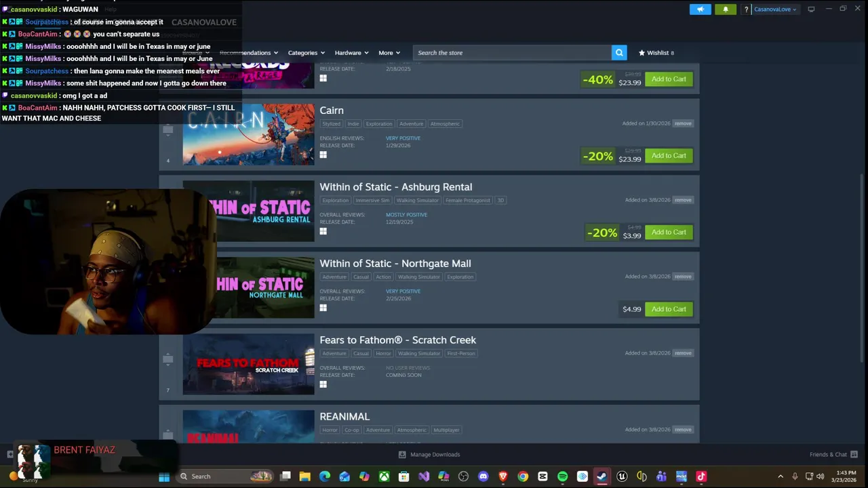Screen dimensions: 868x488
Task: Select the Action tag on Northgate Mall
Action: [x=384, y=277]
